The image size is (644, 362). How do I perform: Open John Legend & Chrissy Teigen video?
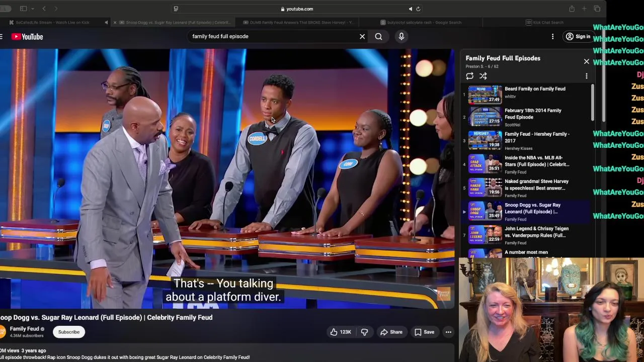coord(536,232)
